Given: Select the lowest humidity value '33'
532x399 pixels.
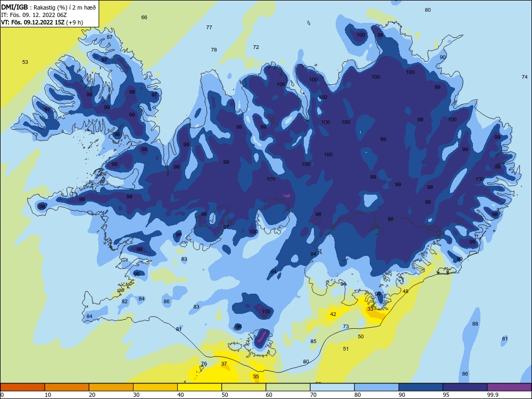Looking at the screenshot, I should pyautogui.click(x=370, y=309).
